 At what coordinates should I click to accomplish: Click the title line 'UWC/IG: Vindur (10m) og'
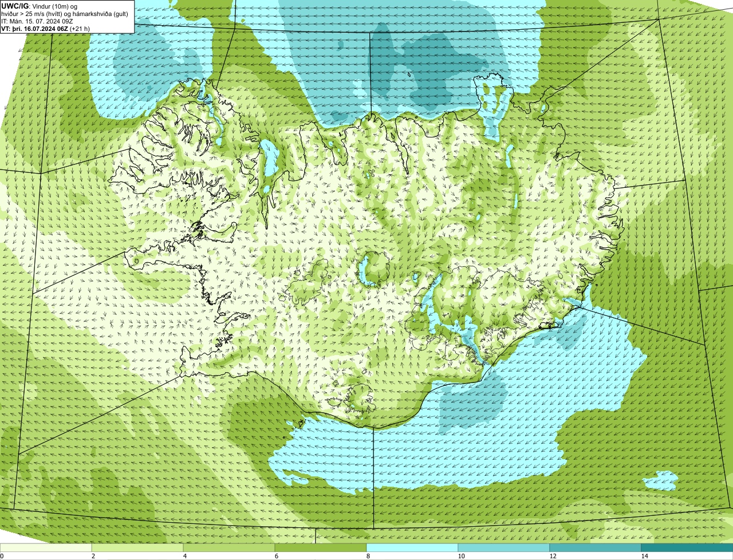39,6
